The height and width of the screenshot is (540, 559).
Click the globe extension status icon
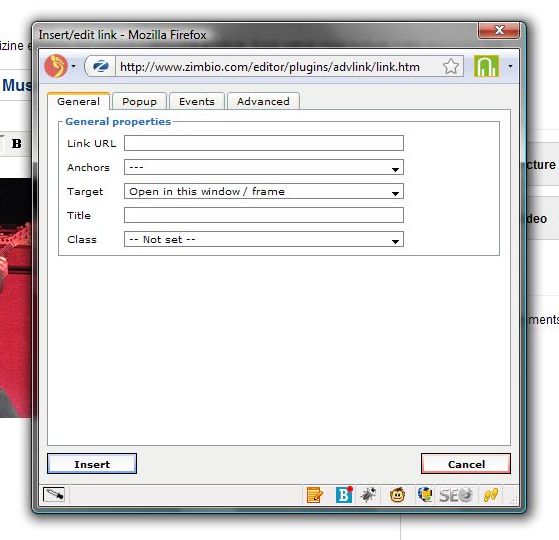[x=425, y=495]
